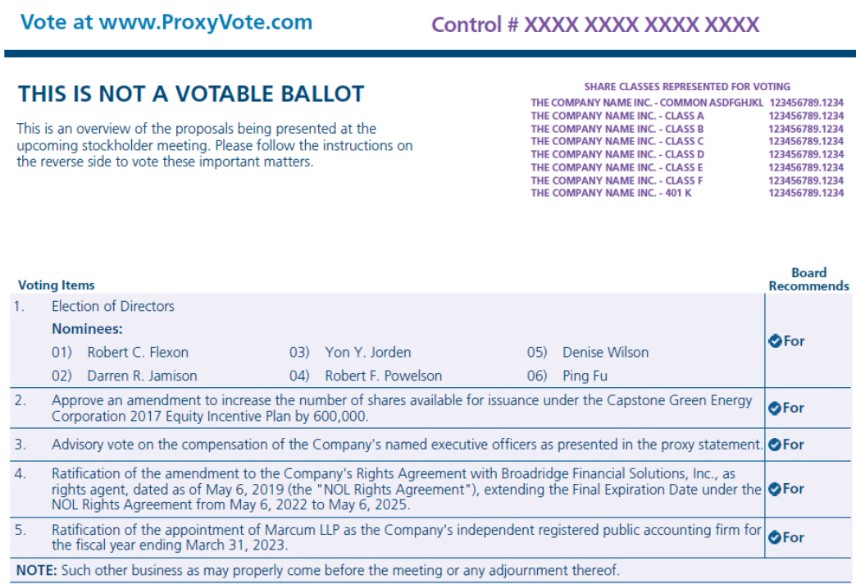Click the Election of Directors proposal title
This screenshot has height=584, width=856.
point(113,306)
